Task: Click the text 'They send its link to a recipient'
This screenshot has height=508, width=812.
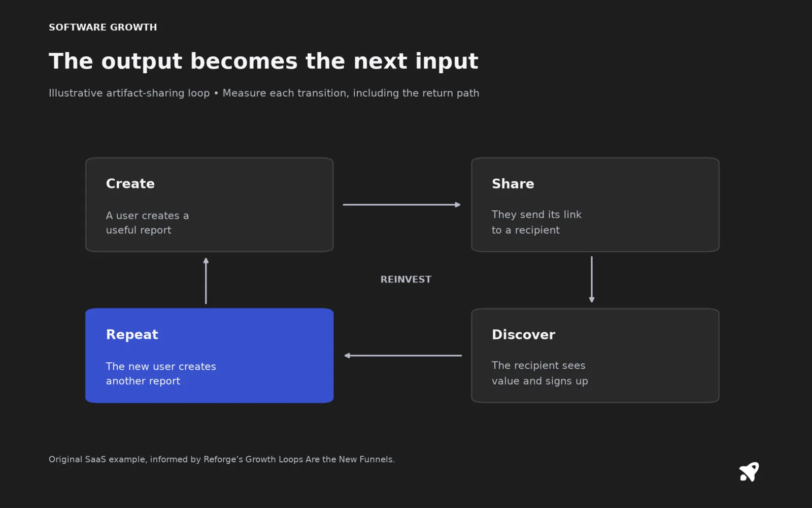Action: pos(536,222)
